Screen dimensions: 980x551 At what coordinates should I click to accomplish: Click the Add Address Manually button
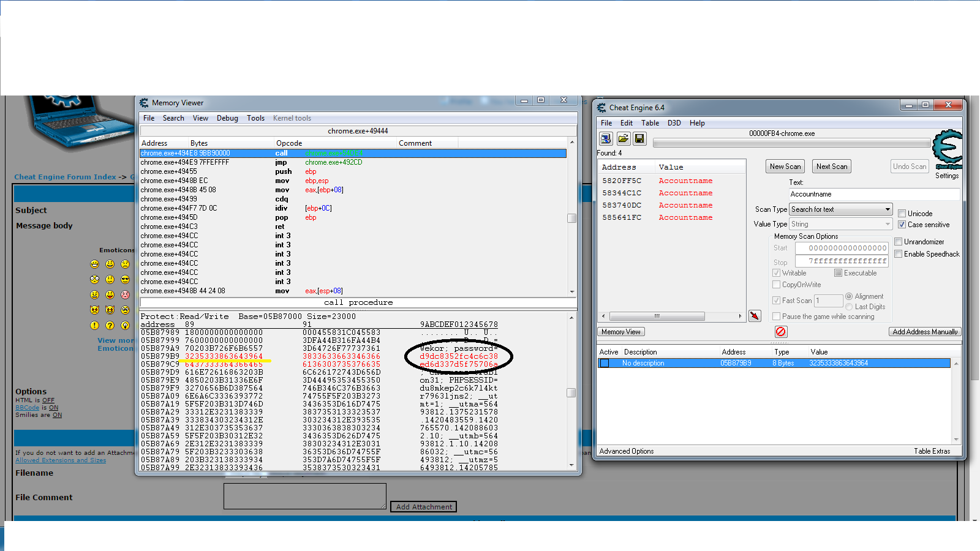point(924,332)
